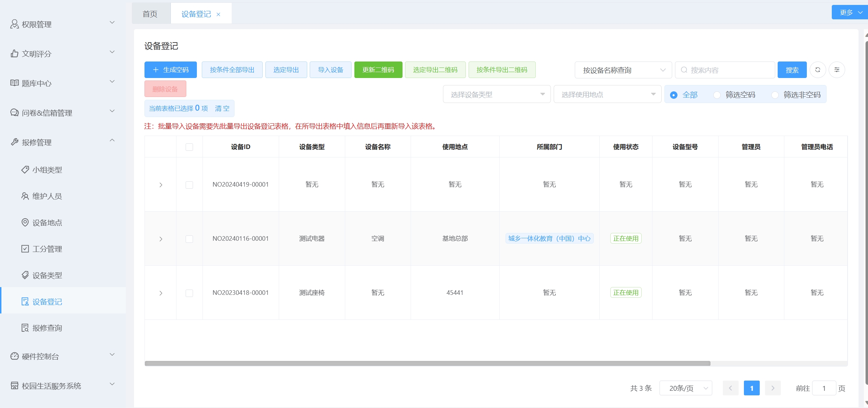Image resolution: width=868 pixels, height=408 pixels.
Task: Go to the next page arrow
Action: tap(772, 388)
